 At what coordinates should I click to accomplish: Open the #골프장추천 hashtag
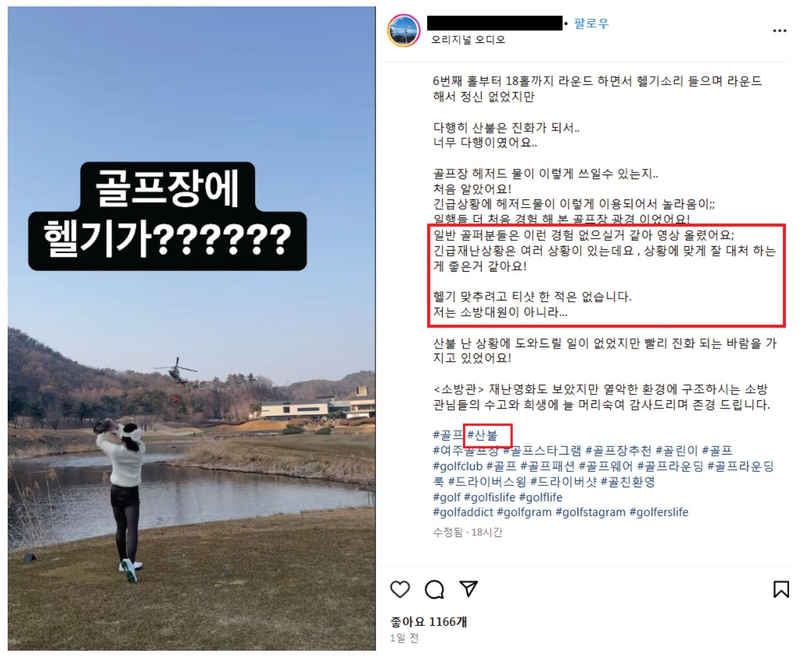coord(618,451)
